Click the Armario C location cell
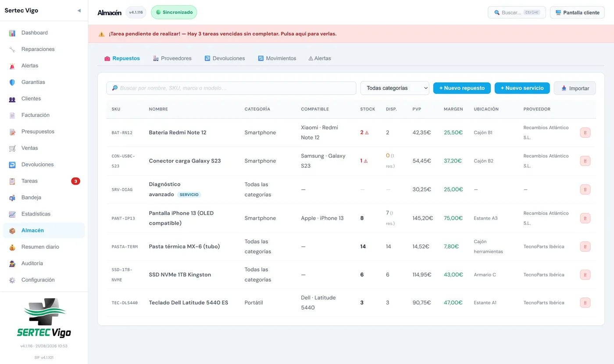Viewport: 614px width, 364px height. click(x=485, y=275)
